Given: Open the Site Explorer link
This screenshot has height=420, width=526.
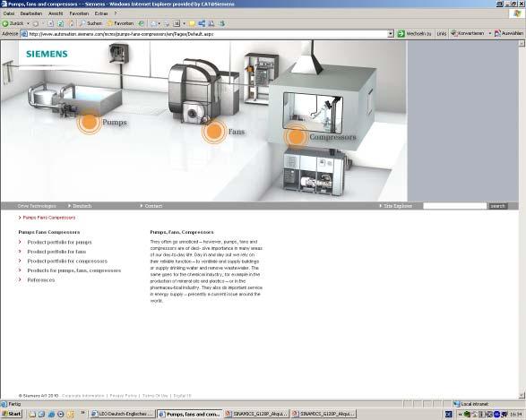Looking at the screenshot, I should tap(395, 206).
